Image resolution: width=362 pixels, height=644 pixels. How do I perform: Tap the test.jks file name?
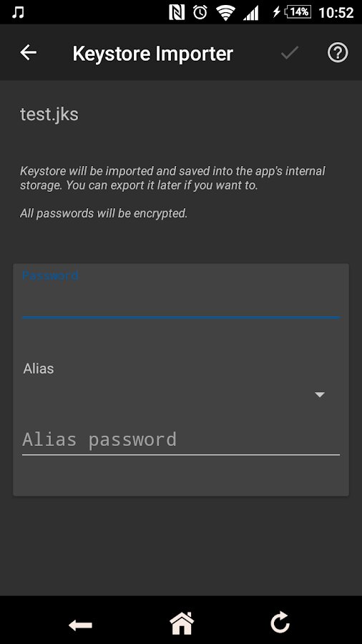49,114
